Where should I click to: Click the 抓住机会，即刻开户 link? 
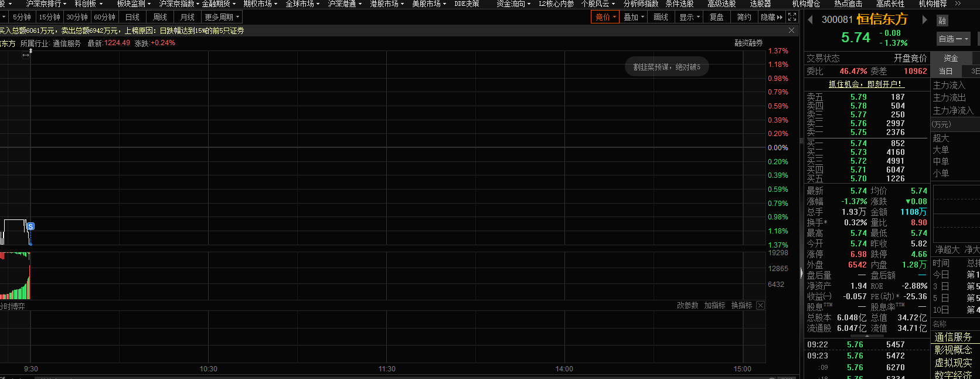pyautogui.click(x=866, y=84)
